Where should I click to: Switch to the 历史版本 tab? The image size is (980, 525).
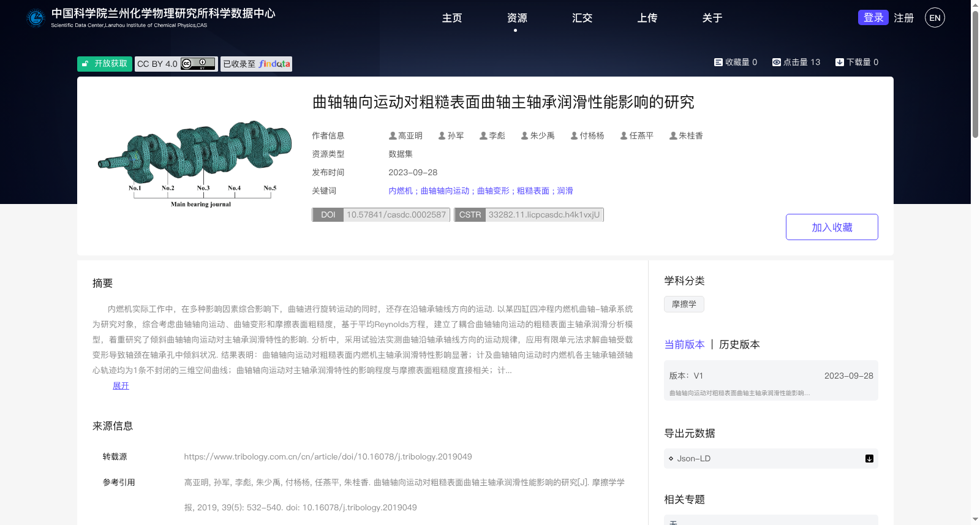click(x=739, y=344)
